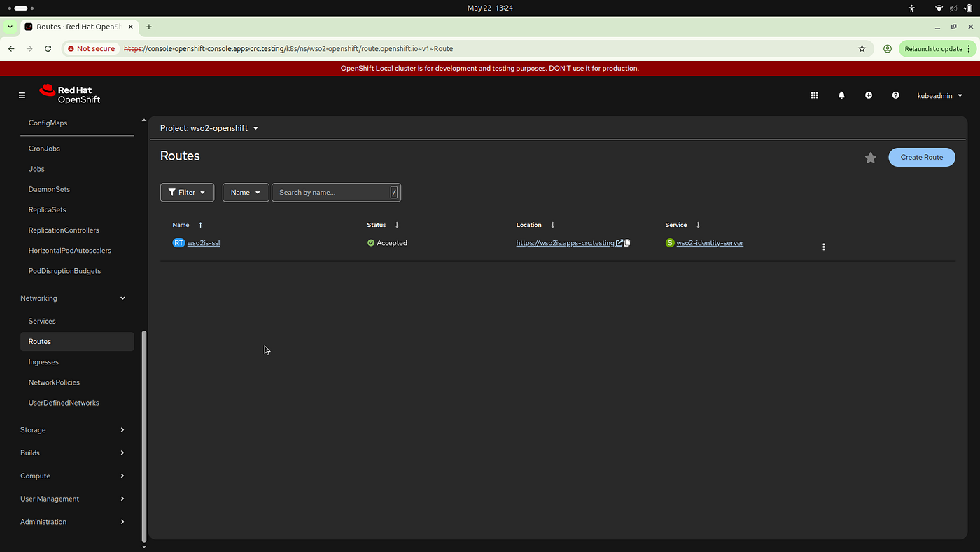980x552 pixels.
Task: Open the system accessibility menu
Action: 911,8
